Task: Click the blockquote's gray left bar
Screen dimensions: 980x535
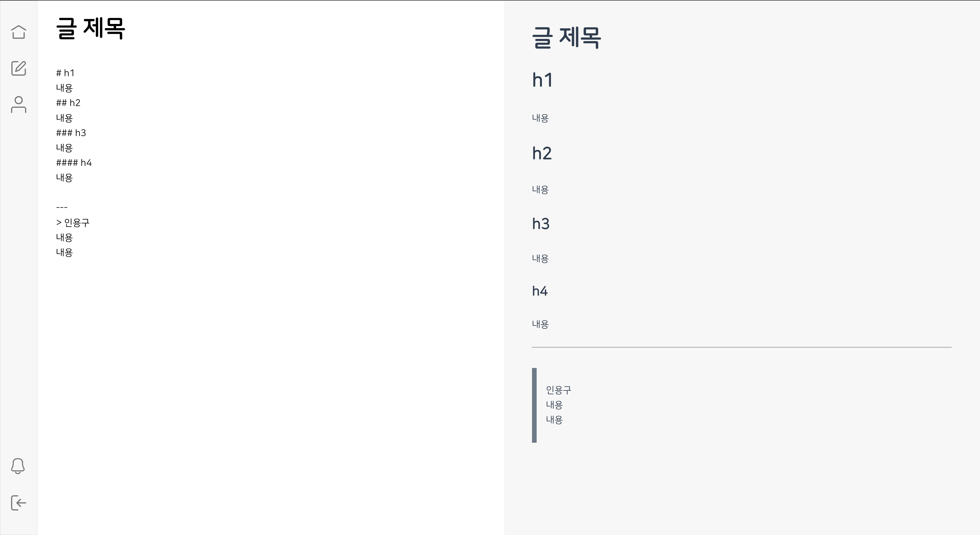Action: (x=534, y=405)
